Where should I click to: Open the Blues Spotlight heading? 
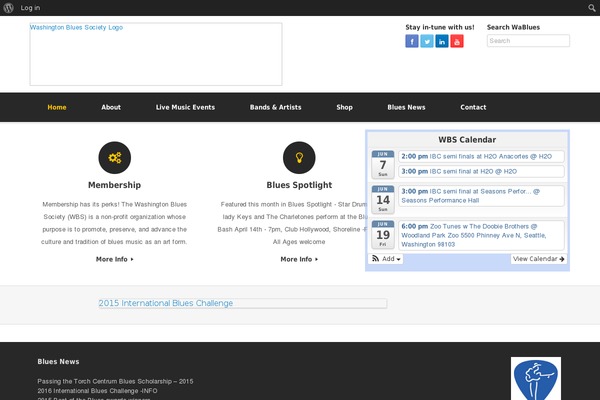point(299,185)
